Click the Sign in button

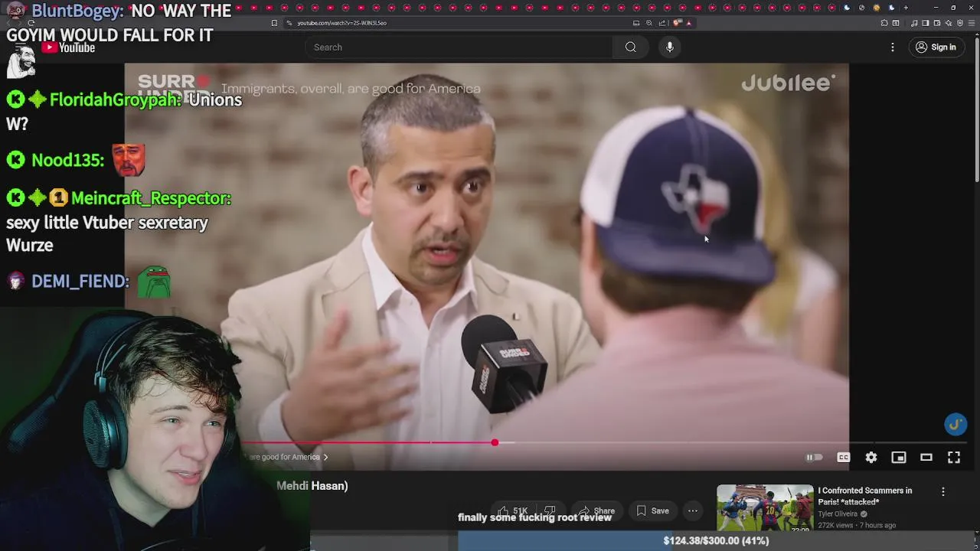click(936, 47)
